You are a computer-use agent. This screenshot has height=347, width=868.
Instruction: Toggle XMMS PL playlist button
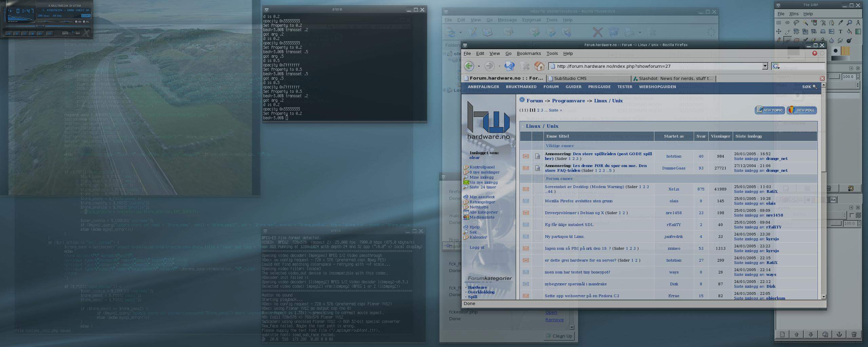(x=85, y=22)
